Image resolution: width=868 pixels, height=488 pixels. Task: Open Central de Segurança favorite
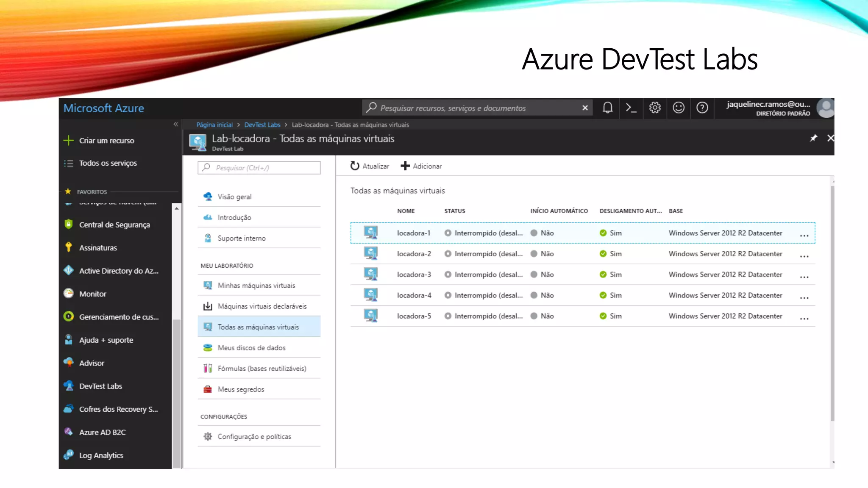[x=114, y=225]
